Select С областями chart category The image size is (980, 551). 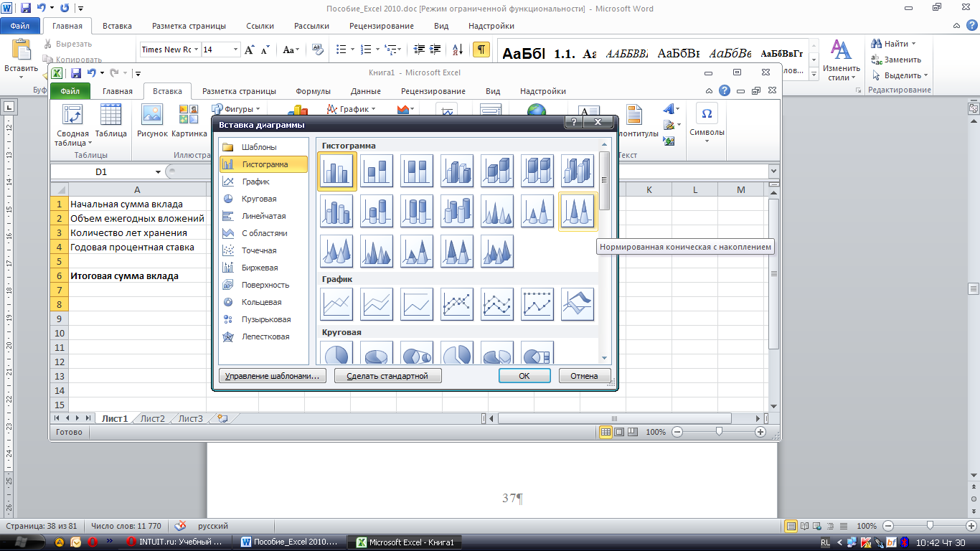(x=263, y=233)
